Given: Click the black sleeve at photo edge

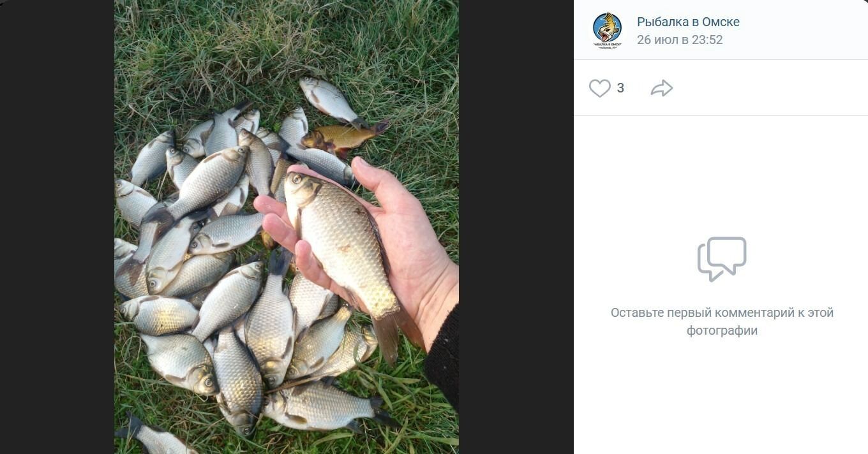Looking at the screenshot, I should pyautogui.click(x=444, y=357).
